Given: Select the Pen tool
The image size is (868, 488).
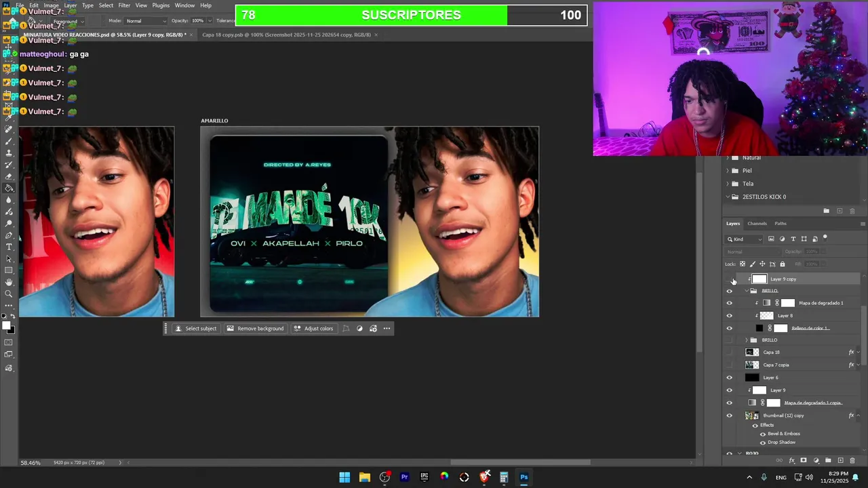Looking at the screenshot, I should tap(9, 235).
